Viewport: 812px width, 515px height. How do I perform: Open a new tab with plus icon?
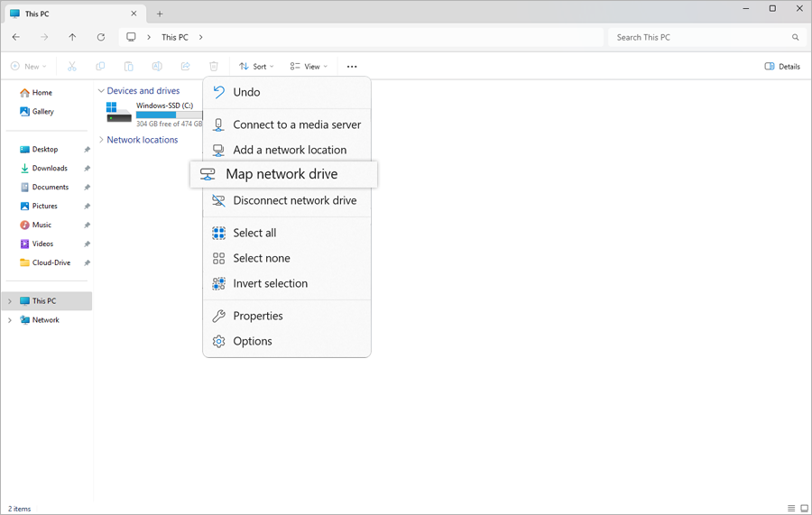160,14
